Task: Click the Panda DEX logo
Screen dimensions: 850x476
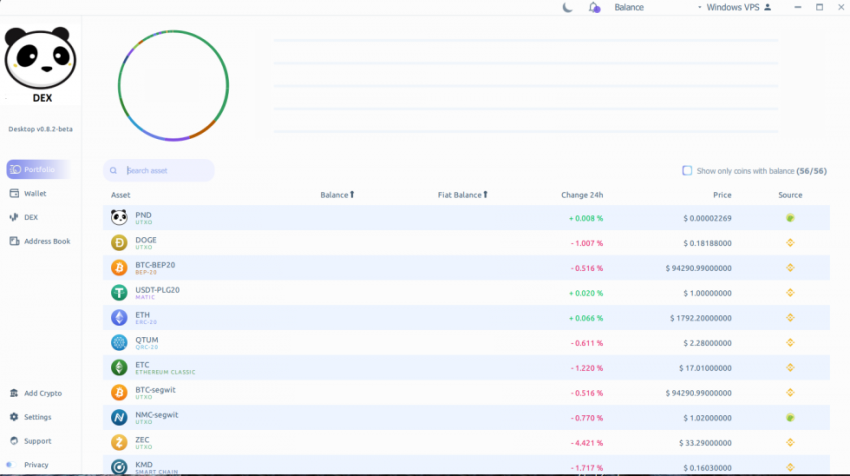Action: click(x=41, y=64)
